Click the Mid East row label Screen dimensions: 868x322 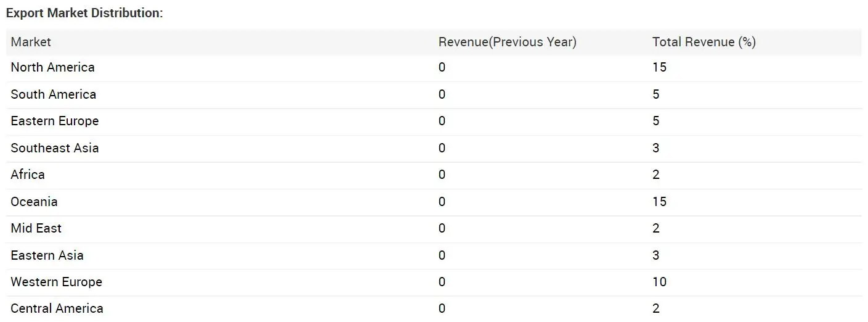[x=36, y=228]
